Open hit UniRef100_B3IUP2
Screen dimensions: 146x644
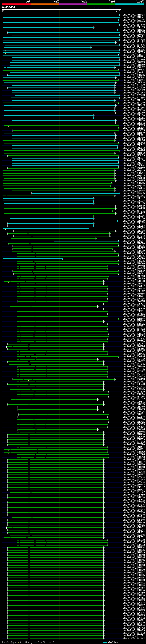point(134,42)
